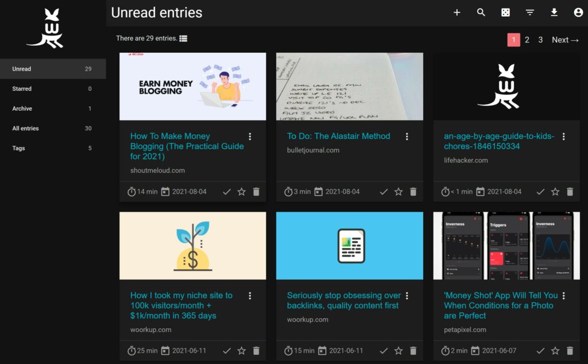Go to the next page of entries
The image size is (588, 364).
click(565, 40)
